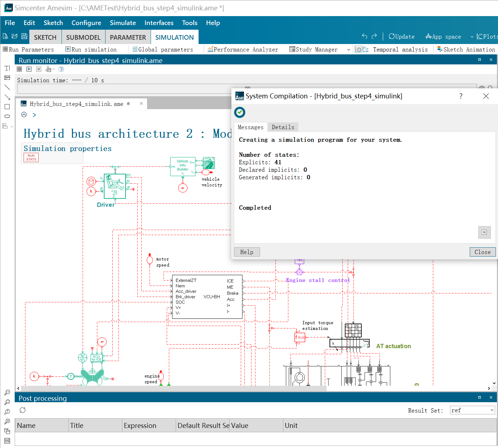Click Help in the compilation dialog
Viewport: 498px width, 448px height.
coord(247,252)
